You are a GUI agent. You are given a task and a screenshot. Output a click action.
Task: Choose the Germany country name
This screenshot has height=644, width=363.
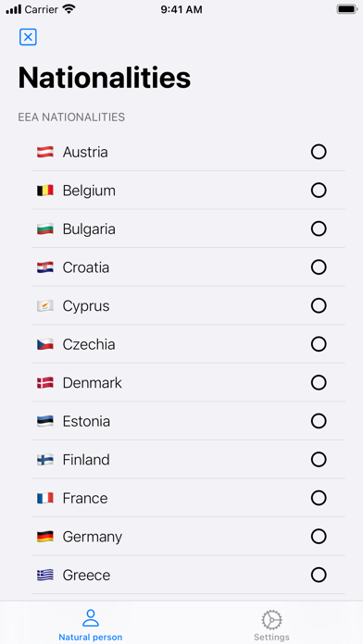click(x=92, y=537)
